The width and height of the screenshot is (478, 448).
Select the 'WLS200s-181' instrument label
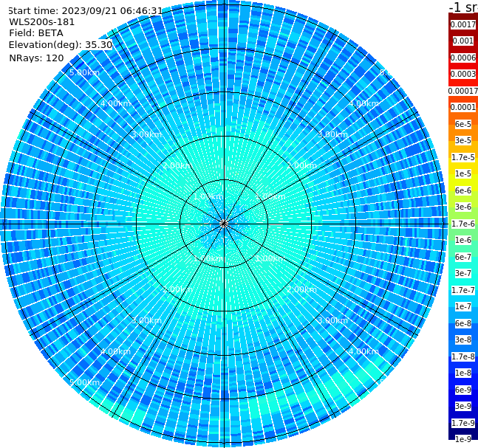pyautogui.click(x=42, y=22)
